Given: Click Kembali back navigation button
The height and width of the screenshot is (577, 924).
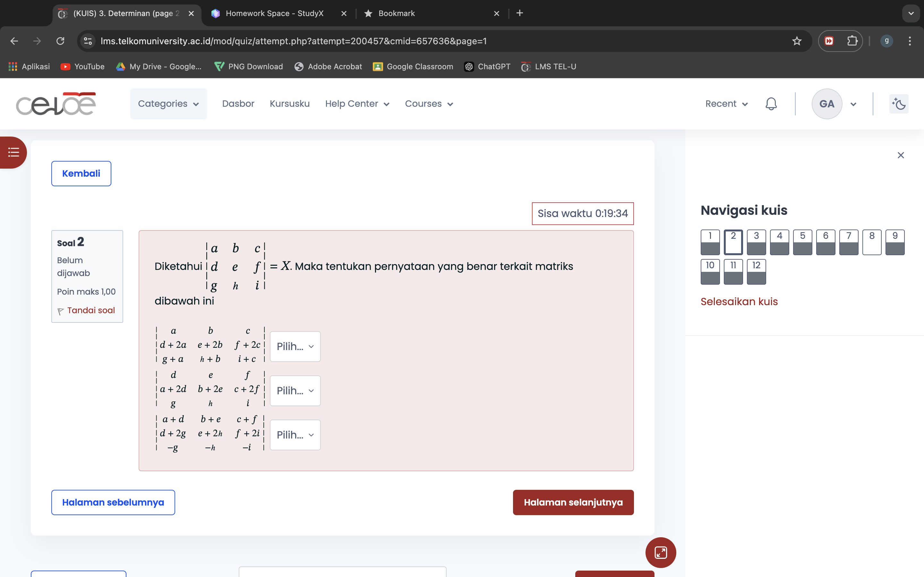Looking at the screenshot, I should point(81,173).
